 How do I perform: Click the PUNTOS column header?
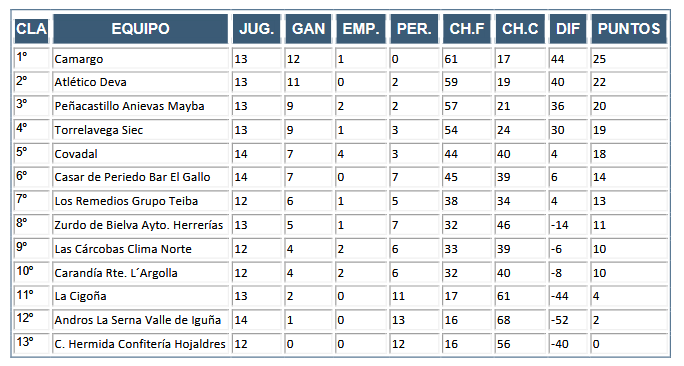(629, 29)
